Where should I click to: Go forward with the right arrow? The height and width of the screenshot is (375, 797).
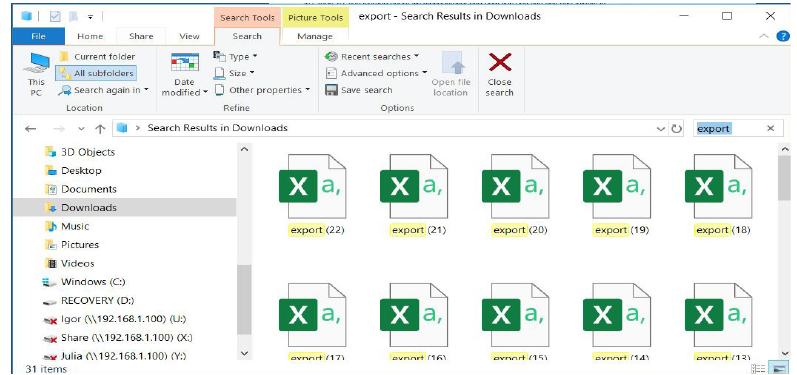(59, 129)
